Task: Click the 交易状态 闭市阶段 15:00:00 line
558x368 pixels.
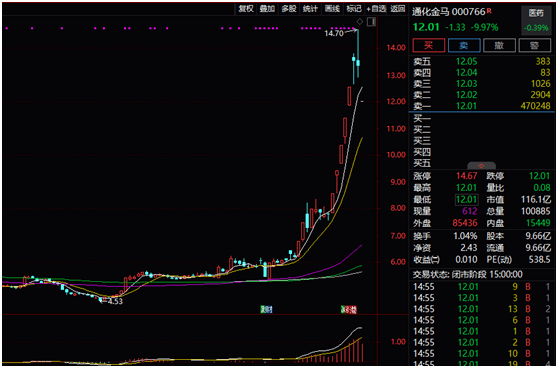Action: tap(468, 274)
